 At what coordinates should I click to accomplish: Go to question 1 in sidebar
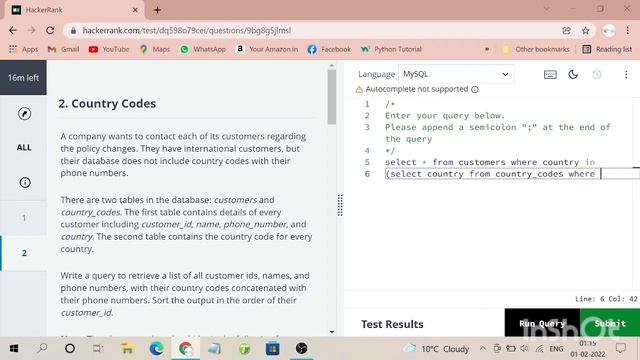[24, 218]
